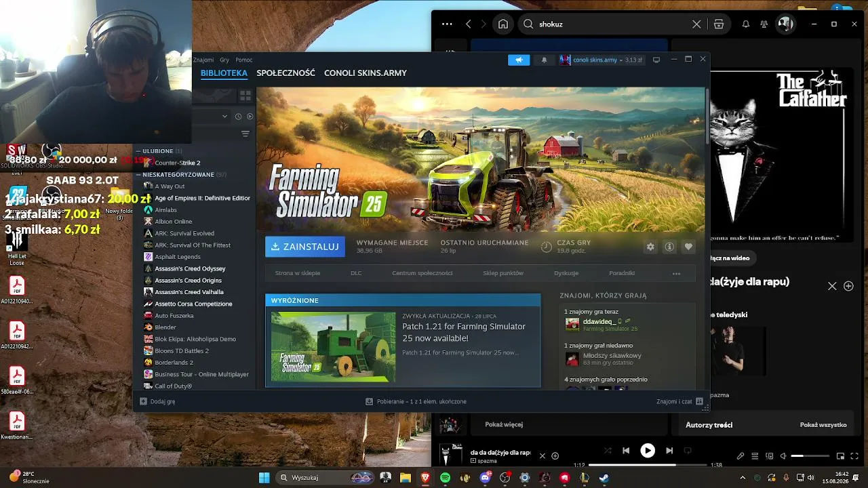Open the Patch 1.21 news thumbnail
This screenshot has height=488, width=868.
333,347
